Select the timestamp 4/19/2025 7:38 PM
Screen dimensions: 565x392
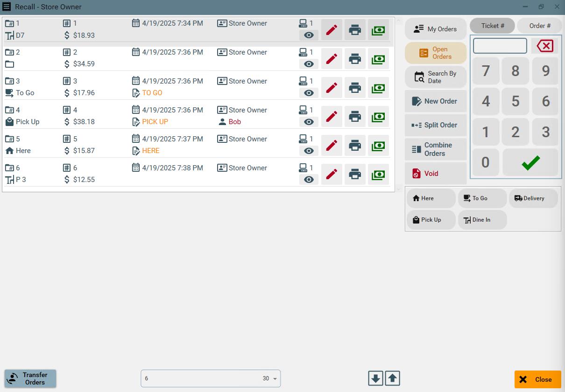pyautogui.click(x=173, y=168)
